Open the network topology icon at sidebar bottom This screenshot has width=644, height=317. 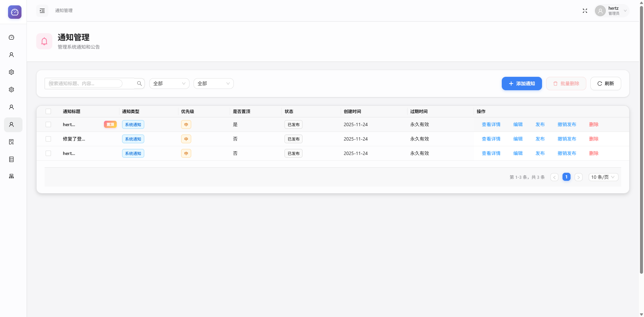point(11,176)
